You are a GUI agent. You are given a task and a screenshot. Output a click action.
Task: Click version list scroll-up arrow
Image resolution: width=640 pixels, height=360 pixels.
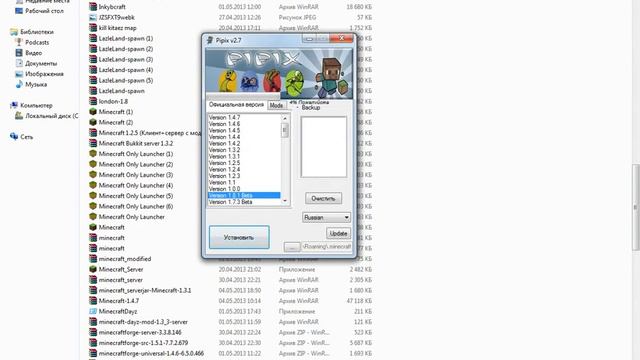pos(285,118)
